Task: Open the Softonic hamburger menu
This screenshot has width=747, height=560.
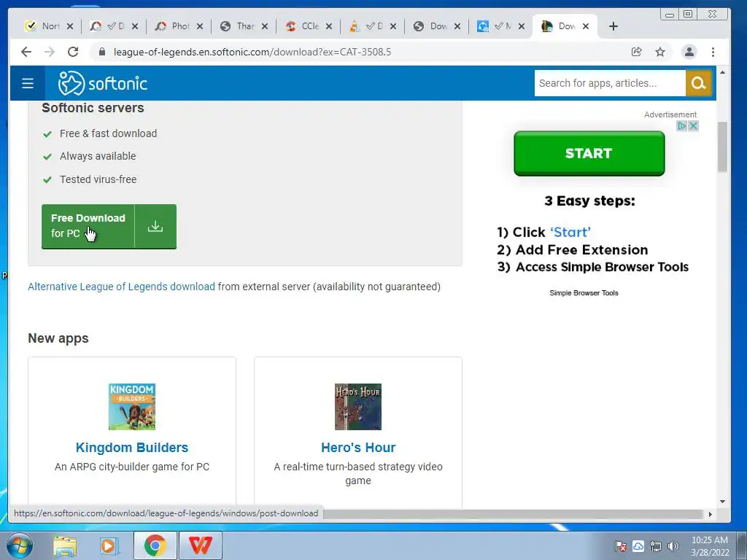Action: (28, 83)
